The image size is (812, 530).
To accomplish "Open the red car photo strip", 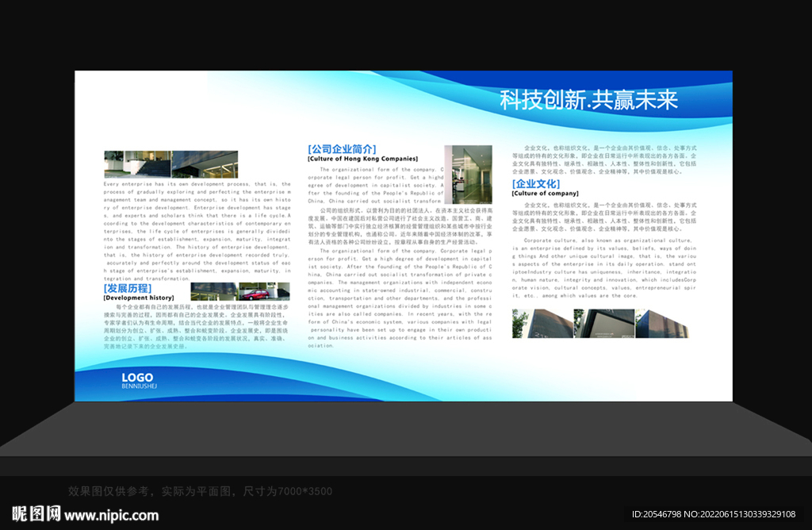I will [x=240, y=291].
